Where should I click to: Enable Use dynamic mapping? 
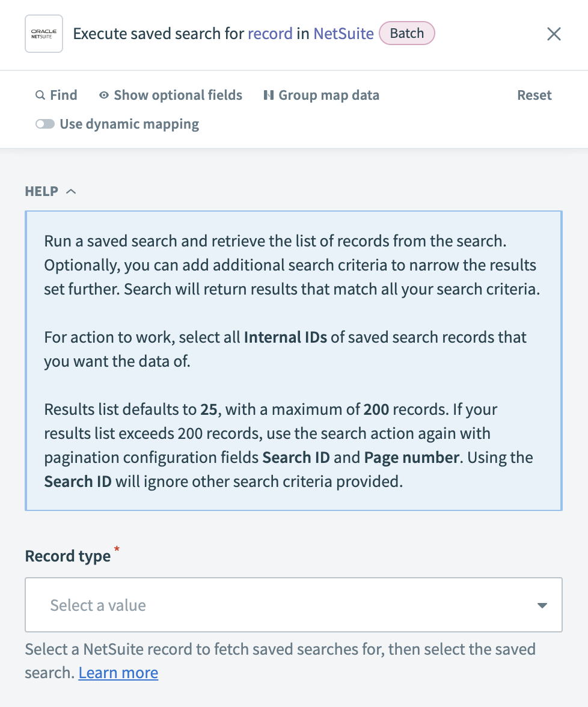(x=45, y=124)
